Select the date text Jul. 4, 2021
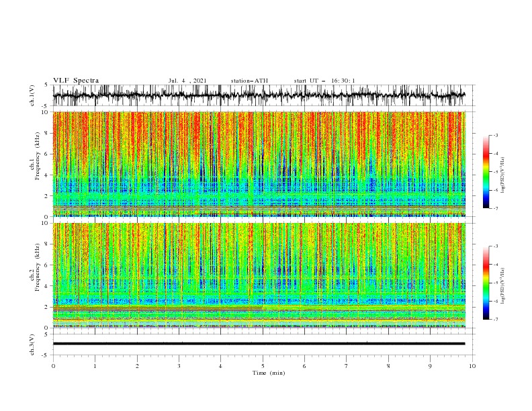The image size is (532, 411). pos(187,81)
